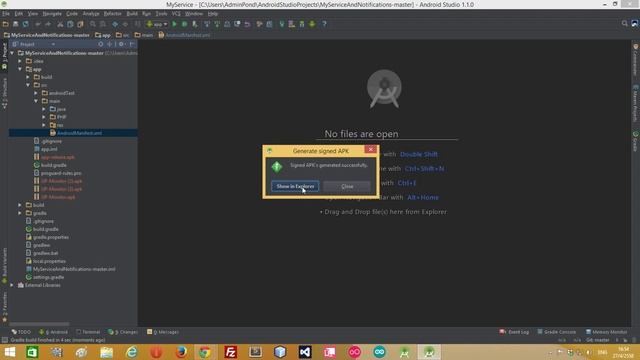
Task: Open FileZilla from the taskbar
Action: [x=231, y=352]
